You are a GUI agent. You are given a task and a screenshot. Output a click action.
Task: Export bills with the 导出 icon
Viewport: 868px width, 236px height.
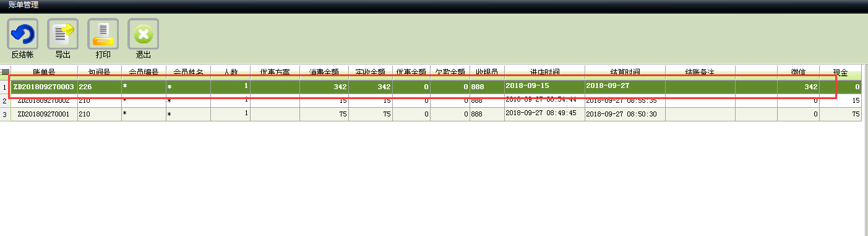point(62,34)
